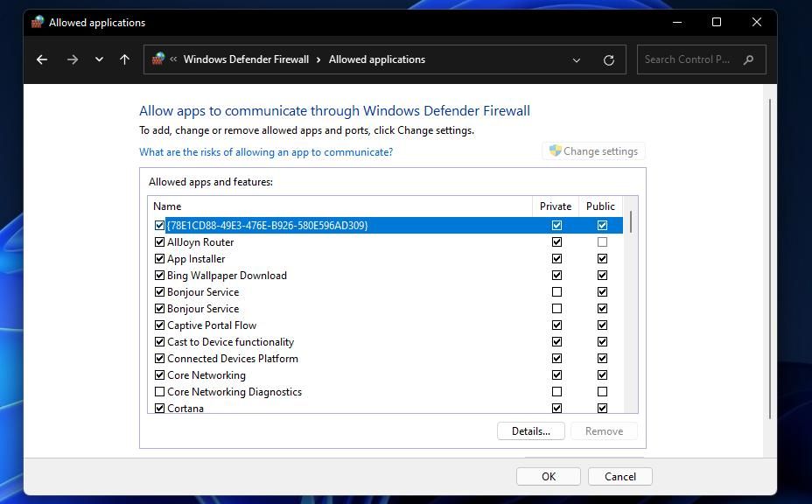Enable Public for AllJoyn Router
812x504 pixels.
point(602,241)
